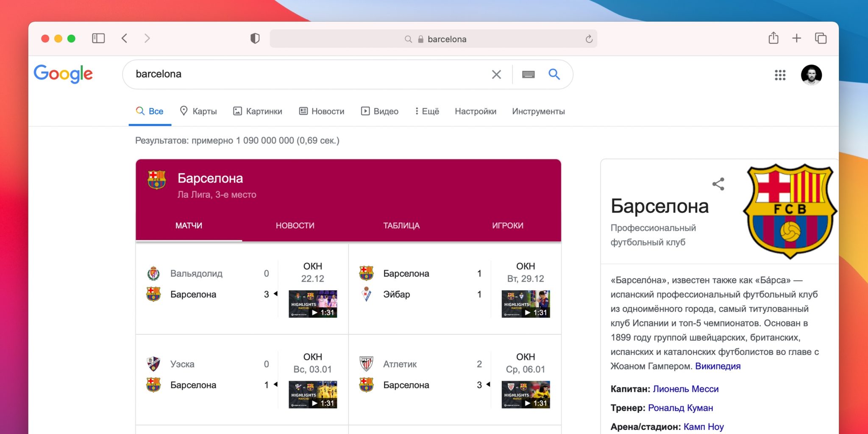This screenshot has height=434, width=868.
Task: Switch to the Новости search tab
Action: [x=322, y=111]
